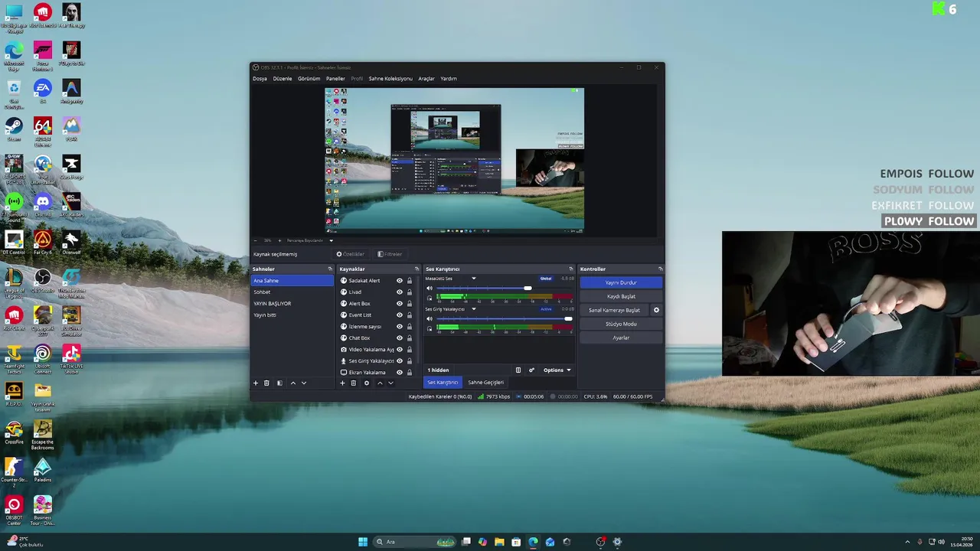This screenshot has height=551, width=980.
Task: Open the Sahne Koleksiyonu menu
Action: (390, 79)
